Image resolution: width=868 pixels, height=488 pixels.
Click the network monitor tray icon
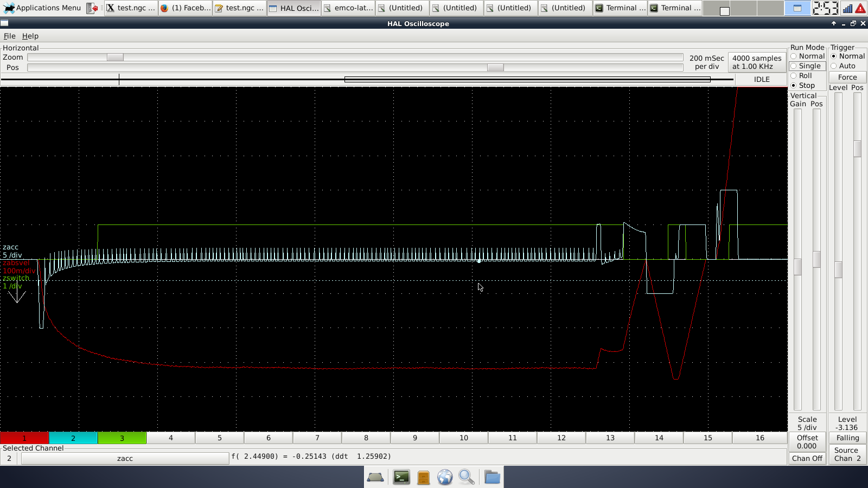(x=847, y=8)
